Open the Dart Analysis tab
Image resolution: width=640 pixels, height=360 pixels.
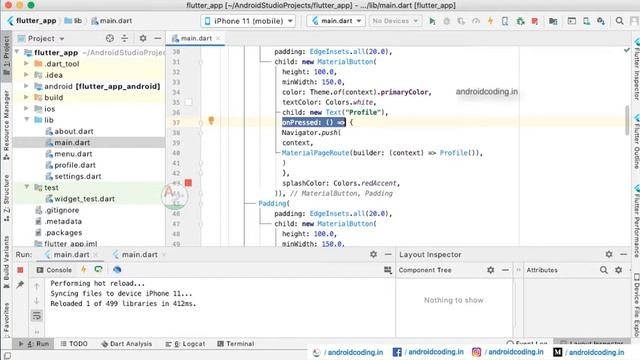126,344
